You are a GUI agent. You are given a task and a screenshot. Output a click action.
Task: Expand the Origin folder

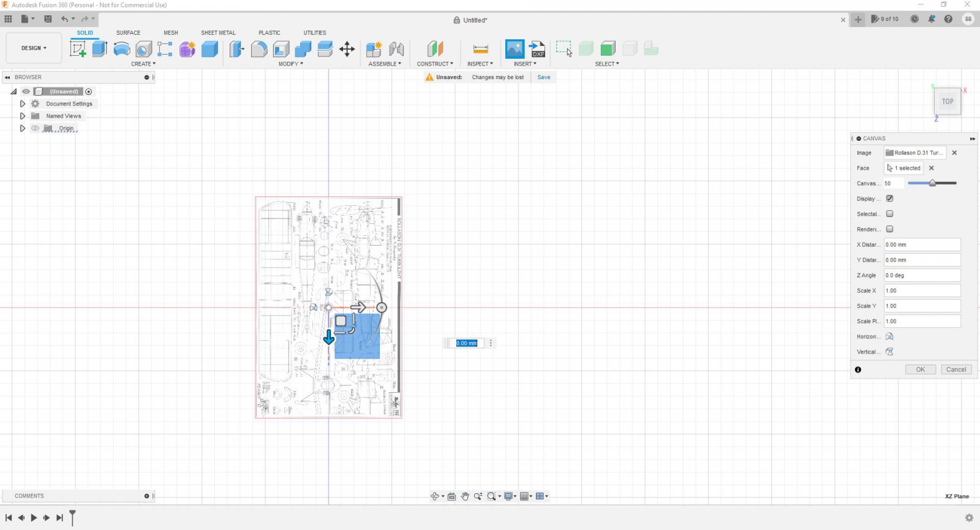(x=23, y=128)
